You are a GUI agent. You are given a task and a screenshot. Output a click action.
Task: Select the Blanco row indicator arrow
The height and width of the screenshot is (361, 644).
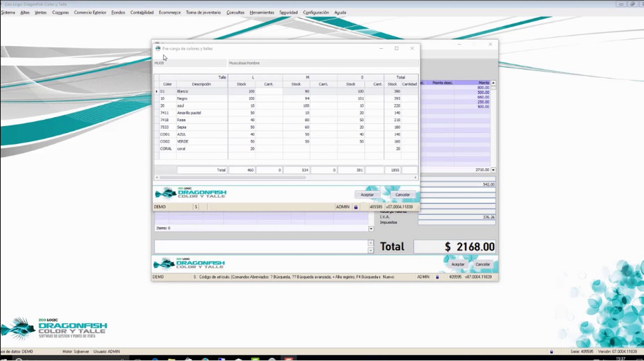click(x=156, y=92)
